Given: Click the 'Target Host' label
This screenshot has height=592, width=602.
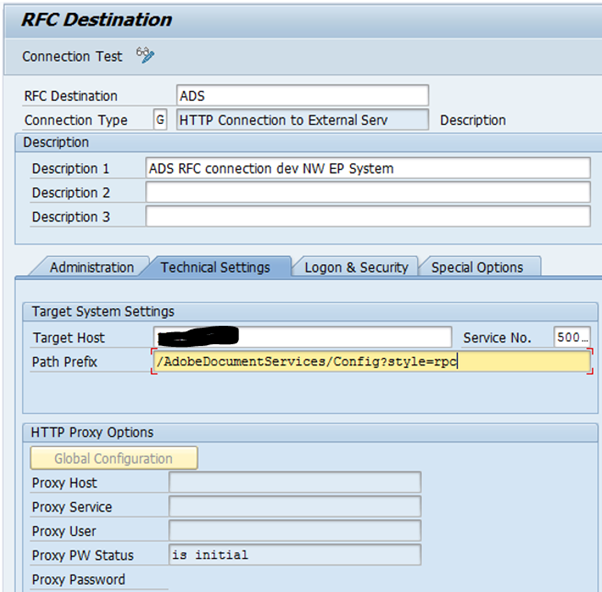Looking at the screenshot, I should tap(69, 338).
